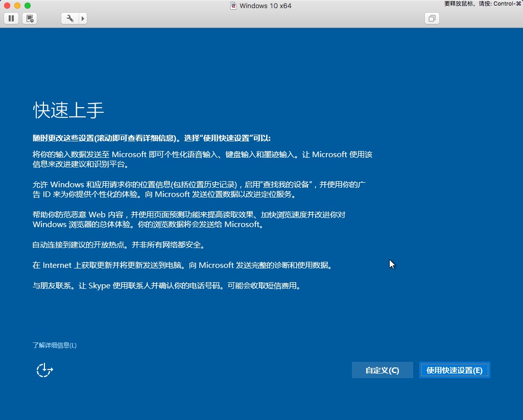Click the 快速上手 page heading
The image size is (523, 420).
tap(68, 109)
